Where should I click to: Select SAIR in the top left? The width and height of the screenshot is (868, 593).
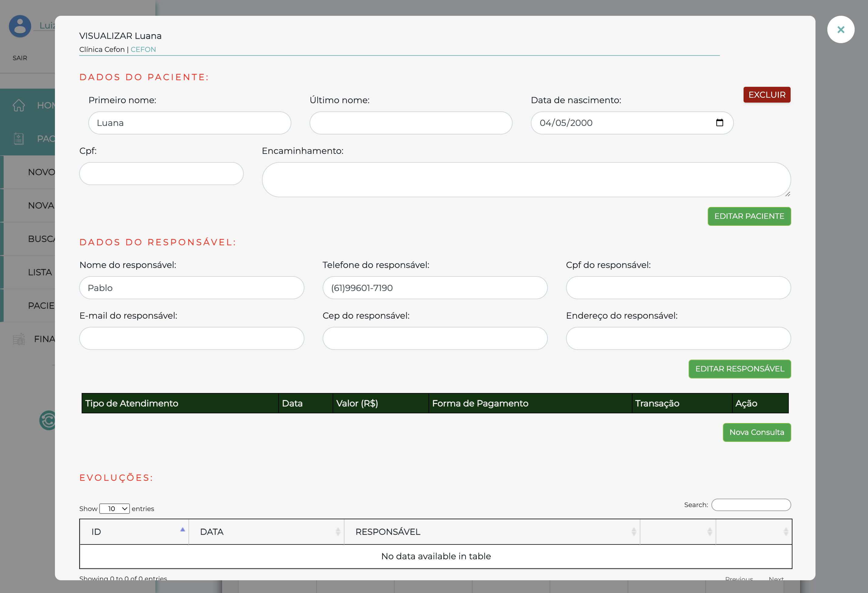(x=20, y=58)
